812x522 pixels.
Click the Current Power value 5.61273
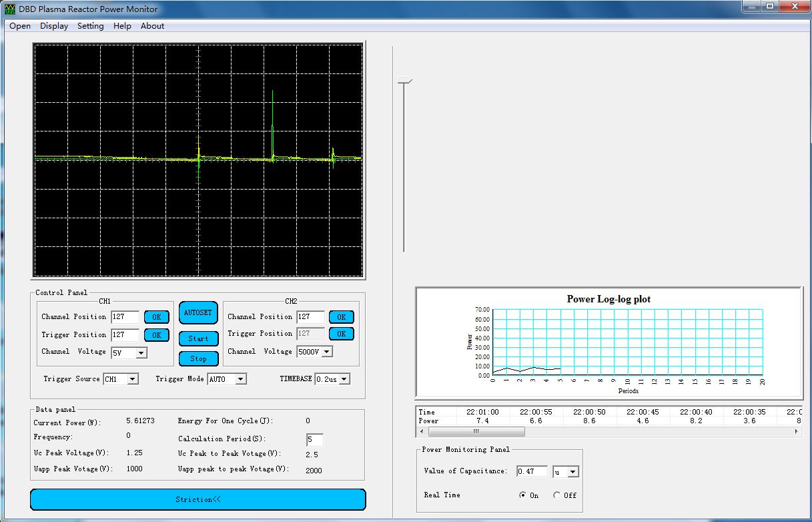pos(140,421)
